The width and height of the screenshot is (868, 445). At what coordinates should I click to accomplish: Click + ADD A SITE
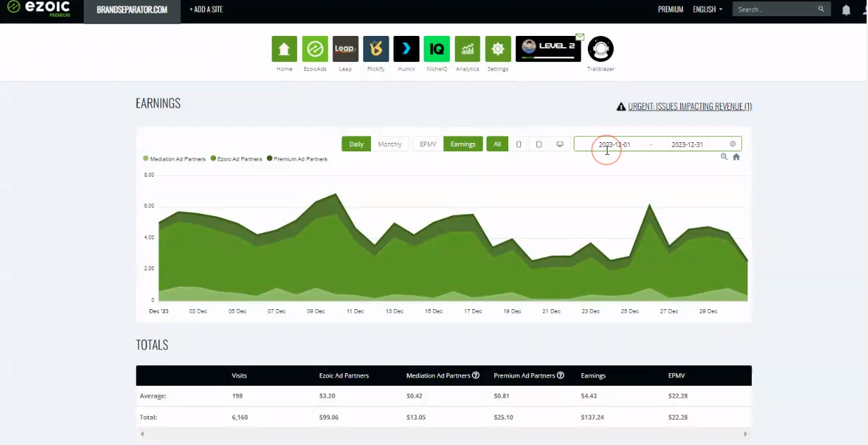tap(207, 10)
